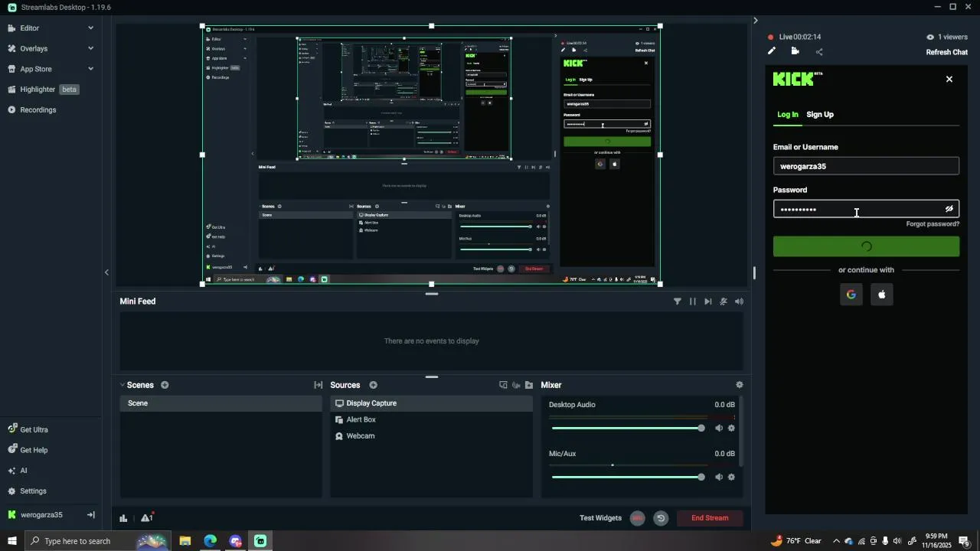Adjust the Desktop Audio volume slider

pyautogui.click(x=628, y=429)
